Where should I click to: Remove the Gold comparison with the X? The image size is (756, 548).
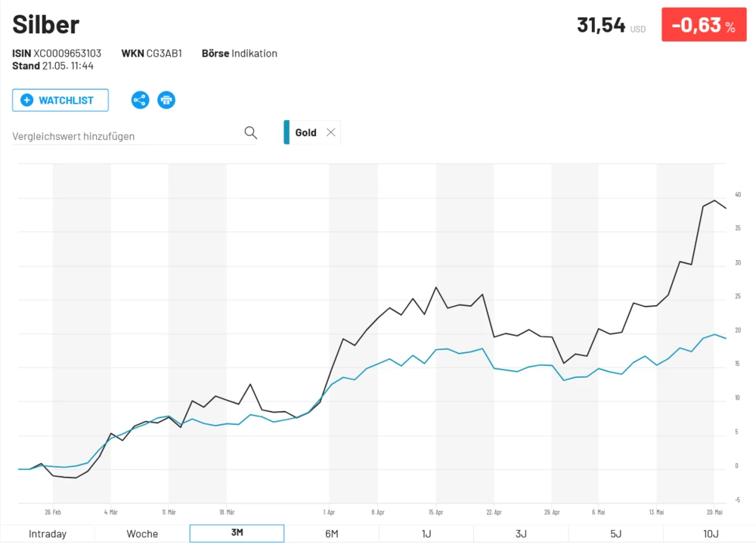330,132
